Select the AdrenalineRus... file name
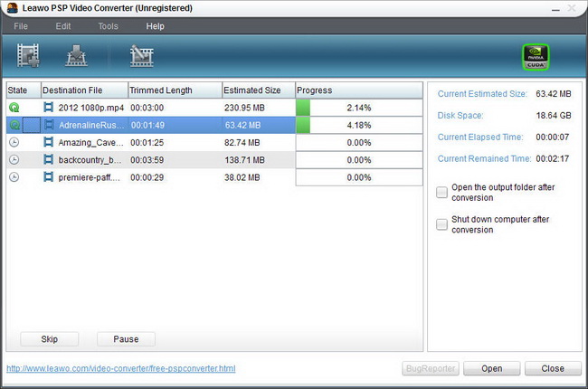Screen dimensions: 588x389 91,125
